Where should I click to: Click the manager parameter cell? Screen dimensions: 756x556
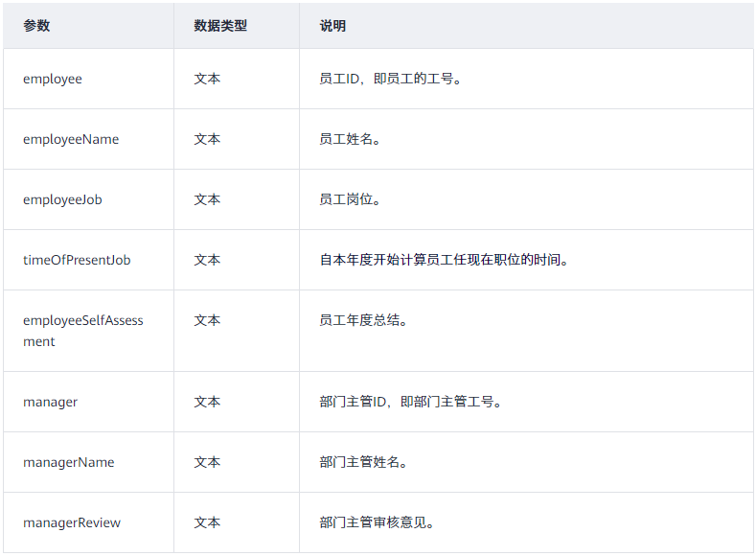pyautogui.click(x=50, y=402)
